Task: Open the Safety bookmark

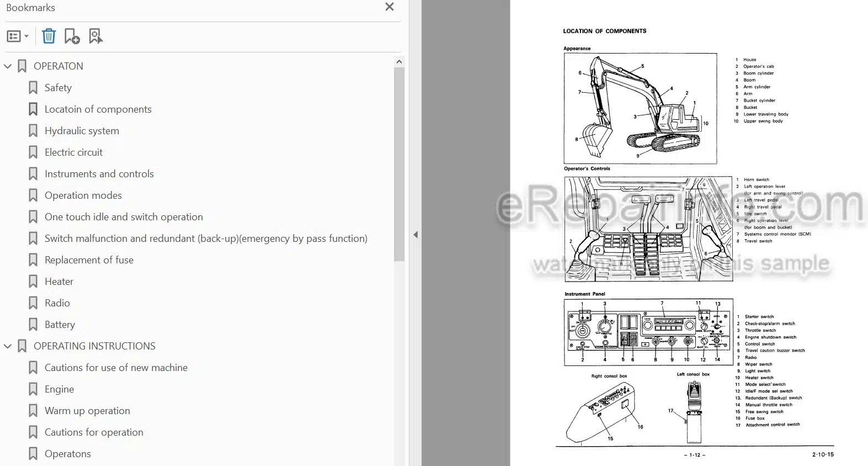Action: [58, 88]
